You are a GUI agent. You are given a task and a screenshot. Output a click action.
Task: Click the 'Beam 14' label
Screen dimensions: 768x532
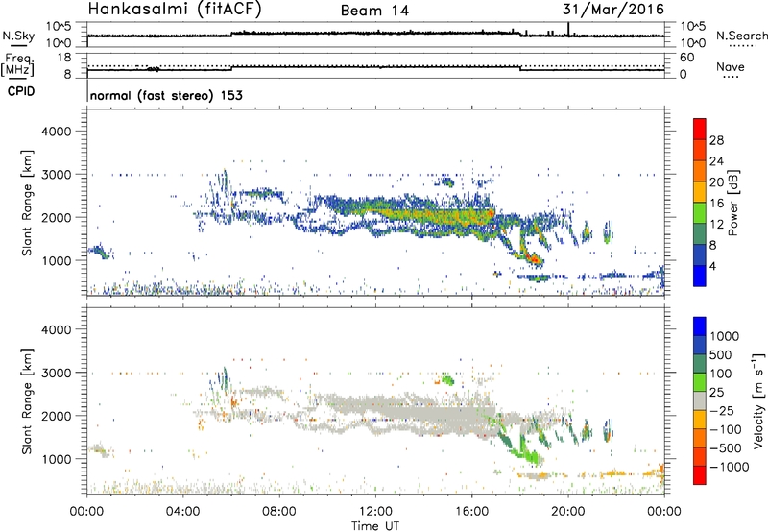374,11
